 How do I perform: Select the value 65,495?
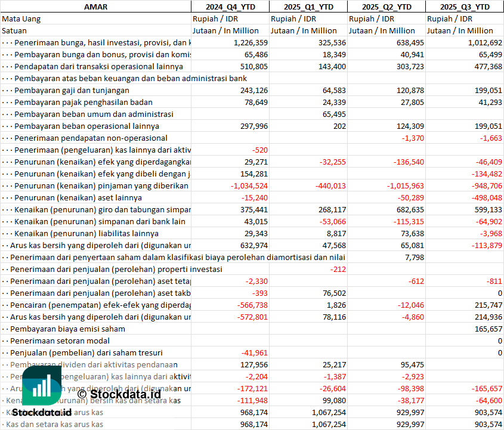[x=334, y=114]
